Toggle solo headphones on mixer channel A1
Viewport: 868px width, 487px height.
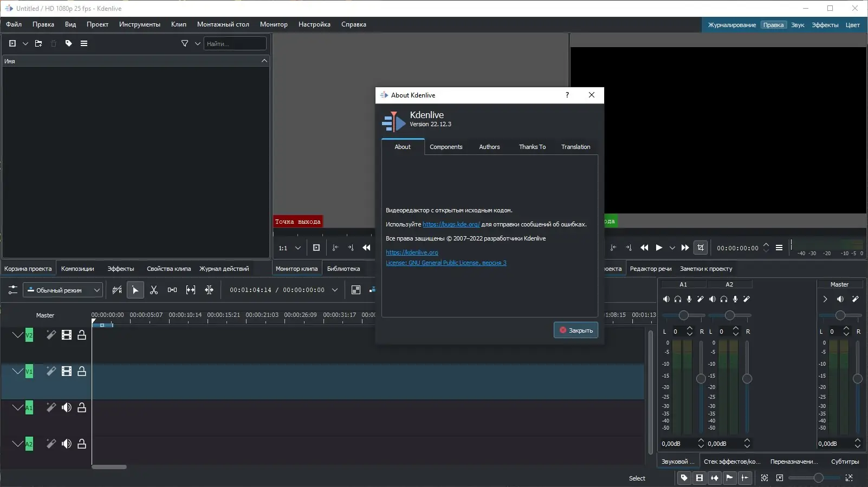[x=678, y=299]
